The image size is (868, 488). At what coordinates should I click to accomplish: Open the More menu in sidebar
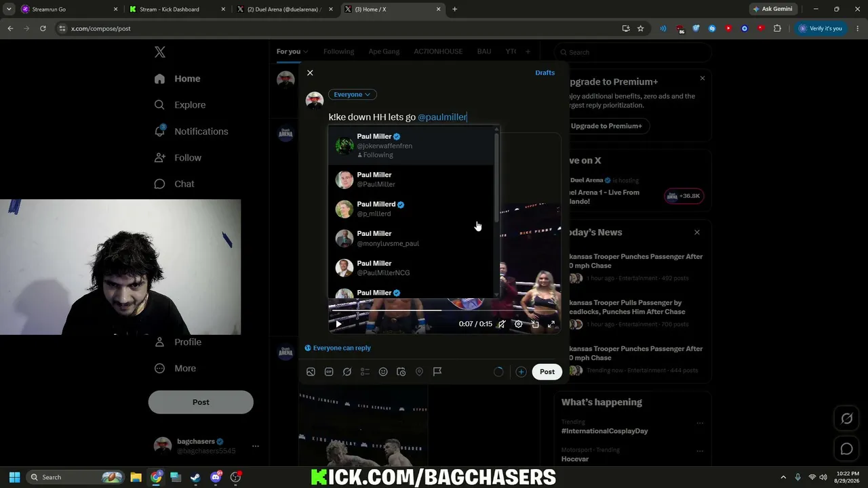coord(175,368)
